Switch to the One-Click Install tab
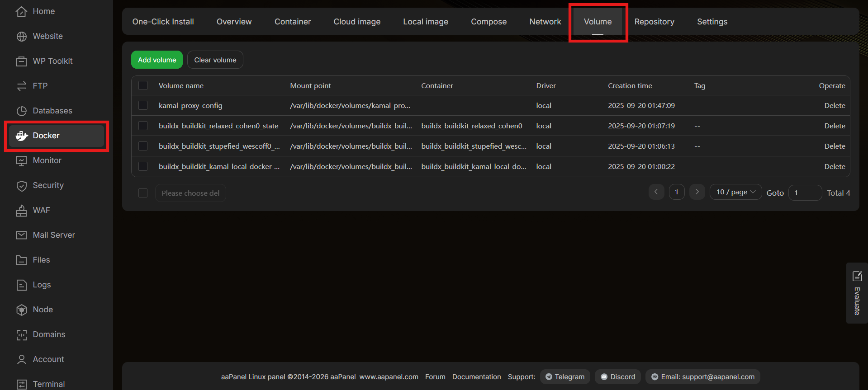This screenshot has width=868, height=390. [x=163, y=22]
